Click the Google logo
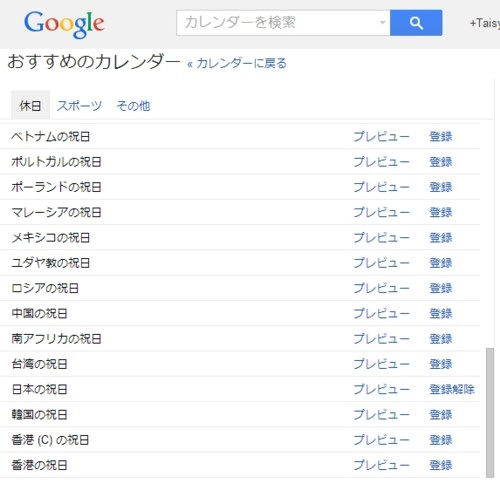 64,24
